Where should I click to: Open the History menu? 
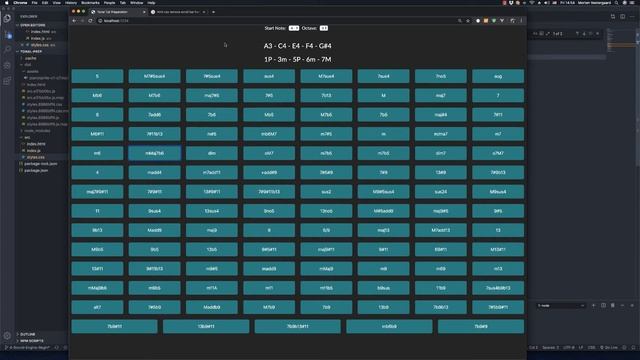tap(71, 3)
